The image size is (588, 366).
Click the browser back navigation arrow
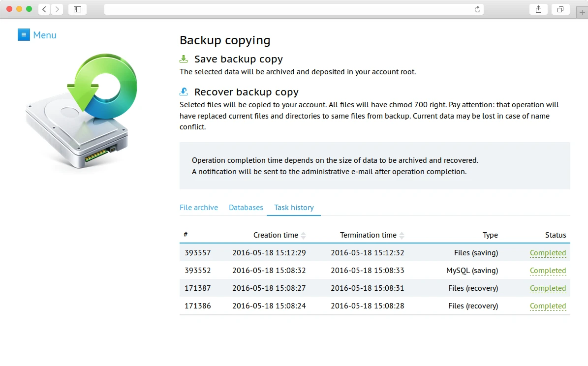click(44, 8)
